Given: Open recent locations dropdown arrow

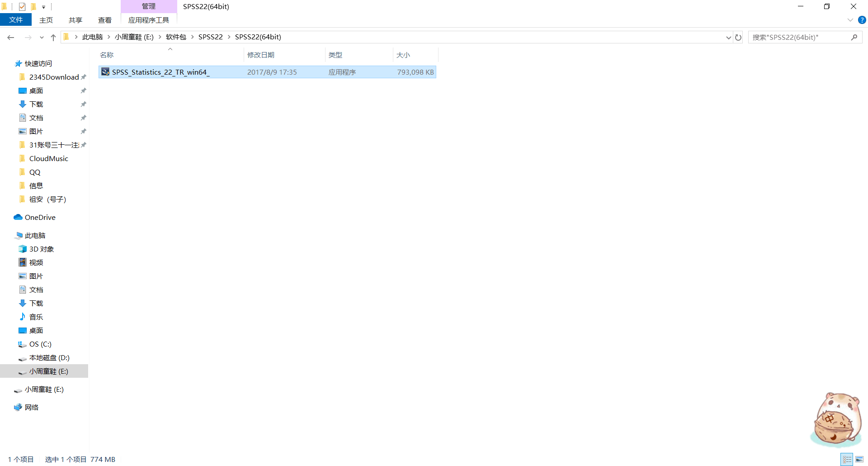Looking at the screenshot, I should (42, 38).
